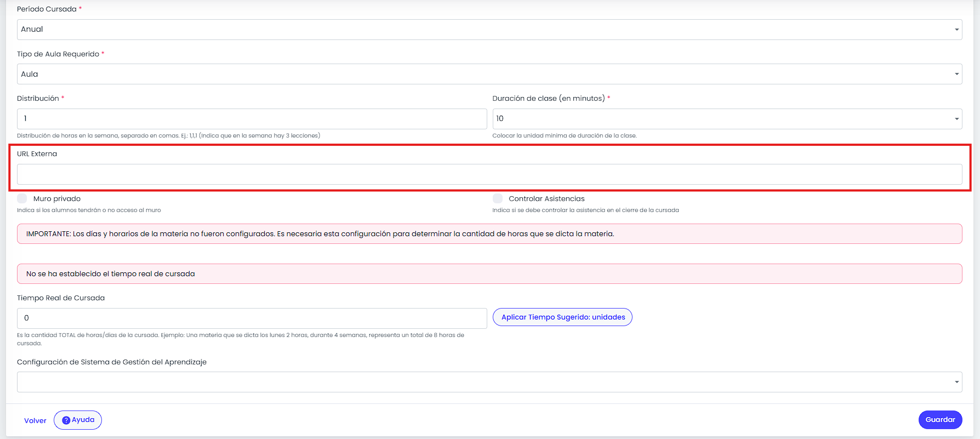980x439 pixels.
Task: Click the Configuración de Sistema de Gestión label
Action: point(112,362)
